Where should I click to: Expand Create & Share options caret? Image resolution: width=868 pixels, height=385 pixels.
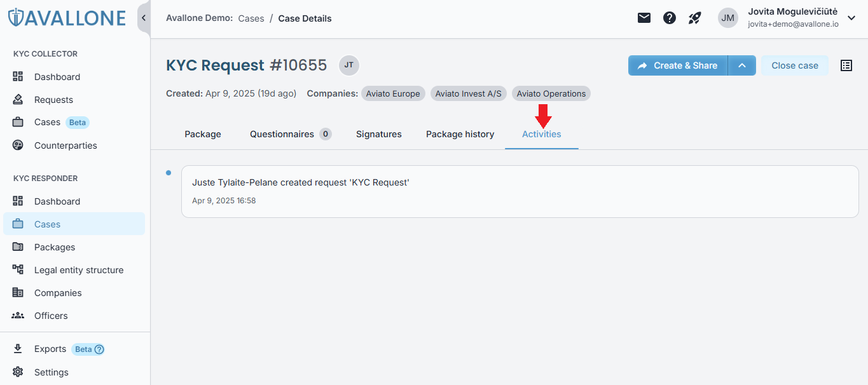point(742,65)
